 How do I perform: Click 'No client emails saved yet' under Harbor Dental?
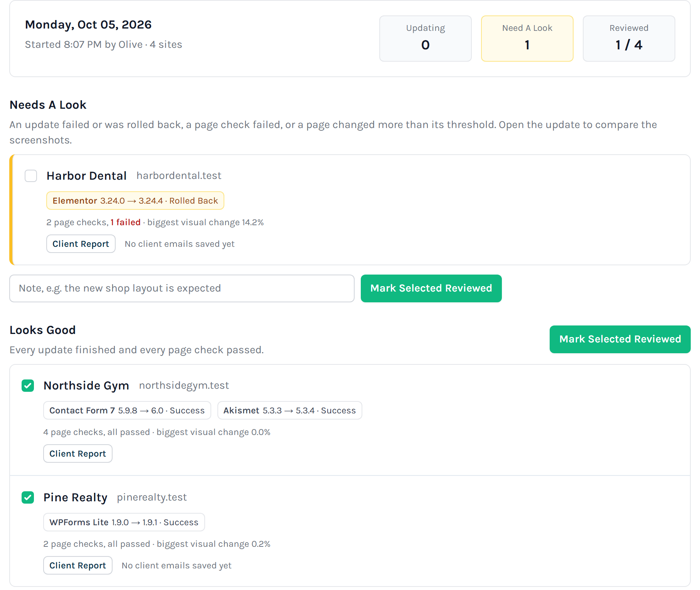click(180, 244)
